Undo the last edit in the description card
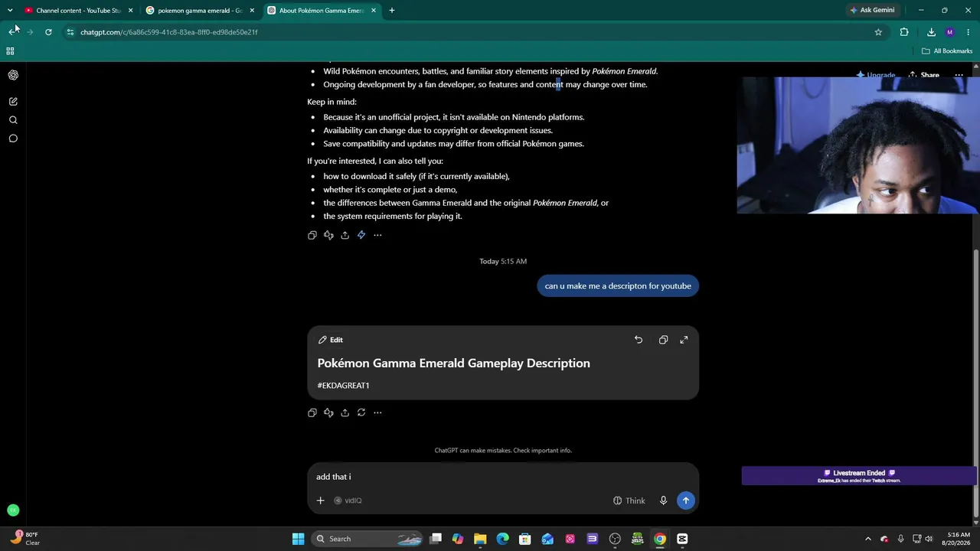Screen dimensions: 980x551 639,340
